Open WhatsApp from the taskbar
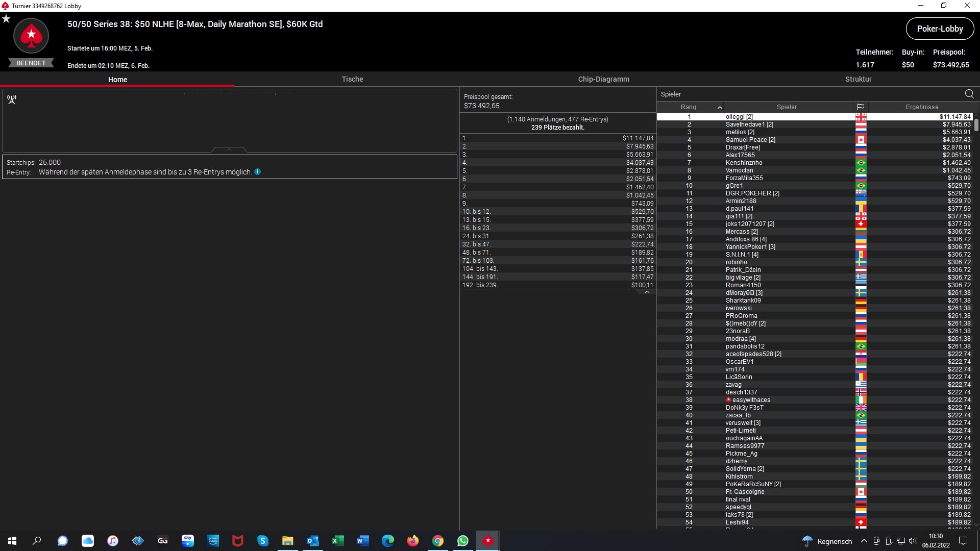The height and width of the screenshot is (551, 980). click(x=463, y=541)
